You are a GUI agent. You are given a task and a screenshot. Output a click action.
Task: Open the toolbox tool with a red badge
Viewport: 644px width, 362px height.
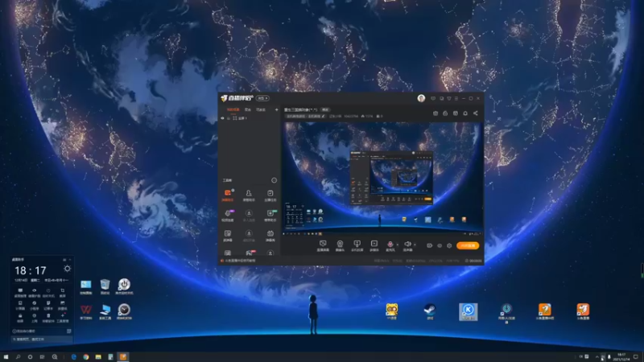click(x=250, y=253)
